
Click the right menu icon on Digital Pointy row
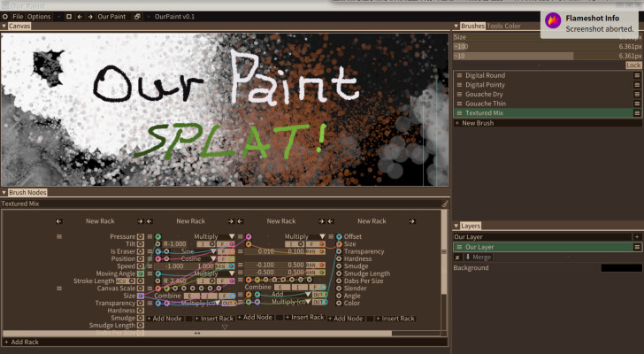(637, 85)
